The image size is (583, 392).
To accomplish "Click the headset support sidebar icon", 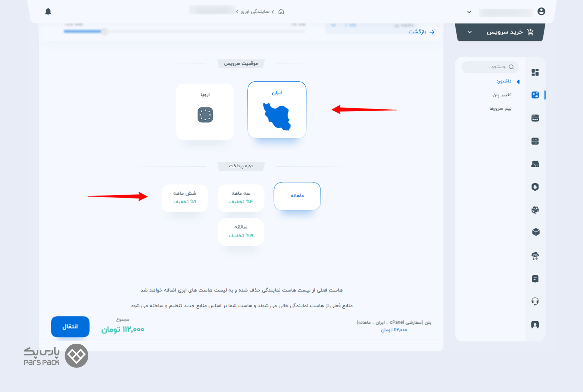I will click(x=535, y=301).
